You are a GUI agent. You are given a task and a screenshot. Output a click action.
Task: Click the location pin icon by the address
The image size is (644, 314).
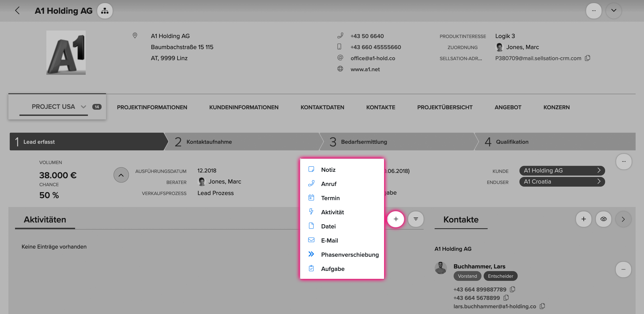click(x=135, y=36)
